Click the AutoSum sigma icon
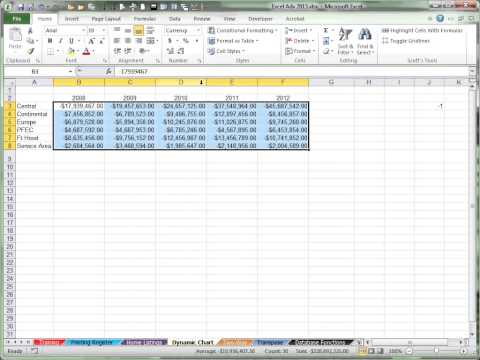 [x=326, y=30]
